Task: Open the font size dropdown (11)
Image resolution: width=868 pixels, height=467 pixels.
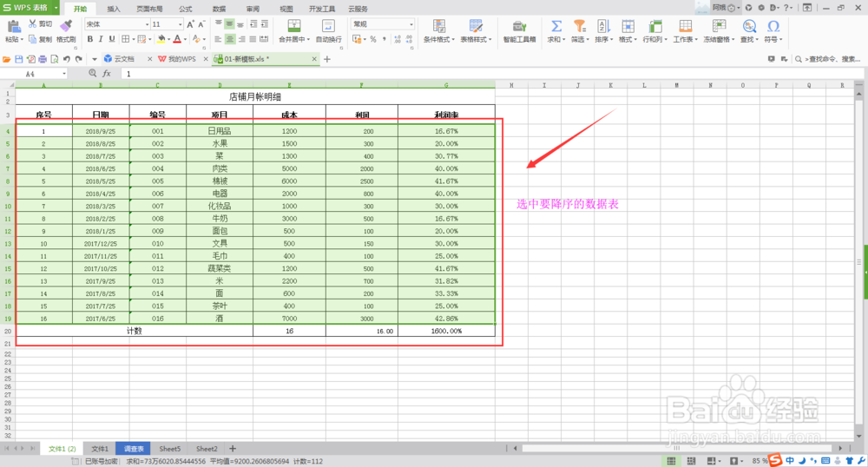Action: pos(180,24)
